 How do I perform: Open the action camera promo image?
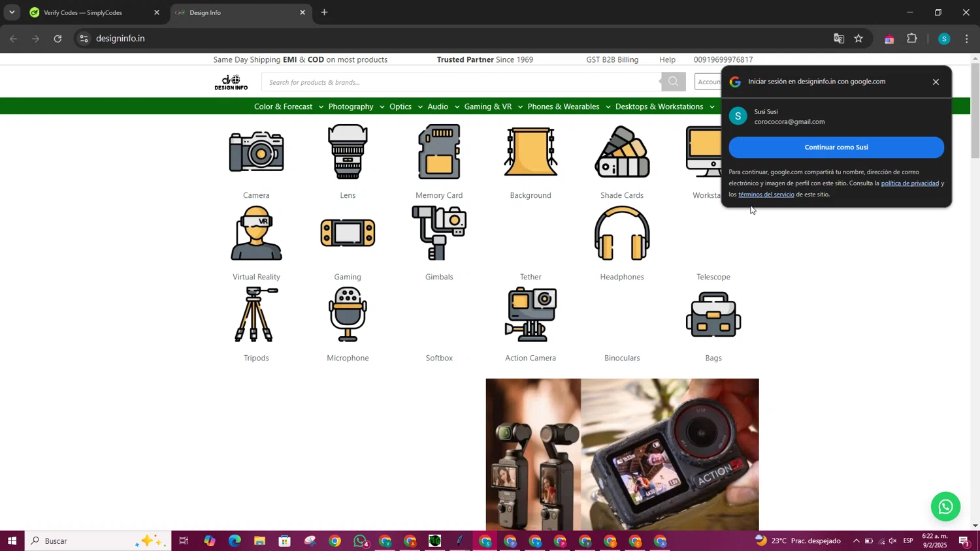622,454
